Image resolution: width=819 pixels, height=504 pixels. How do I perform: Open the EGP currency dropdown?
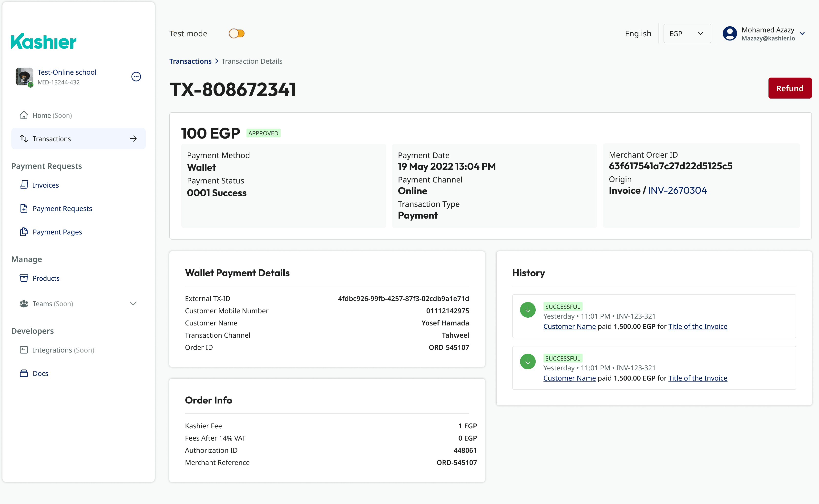687,34
